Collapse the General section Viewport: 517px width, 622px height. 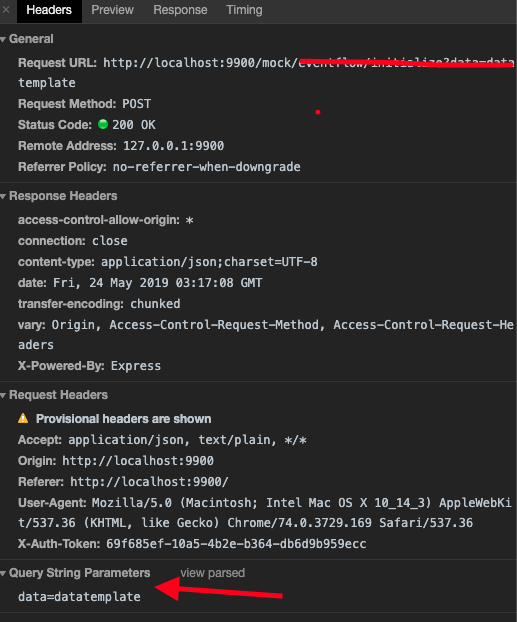click(3, 39)
